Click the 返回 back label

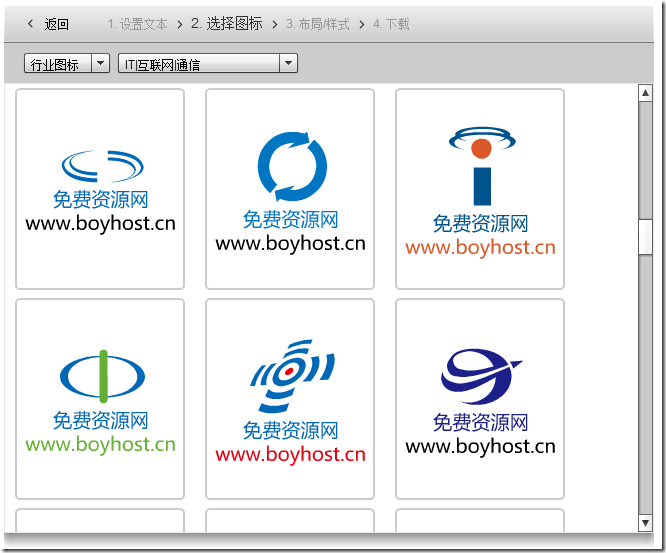[x=56, y=24]
